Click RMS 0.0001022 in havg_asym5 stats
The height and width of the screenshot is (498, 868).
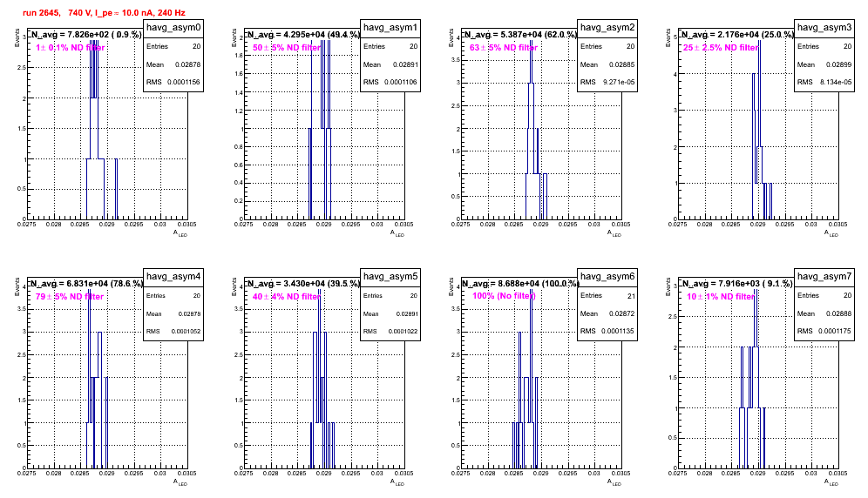(x=390, y=332)
